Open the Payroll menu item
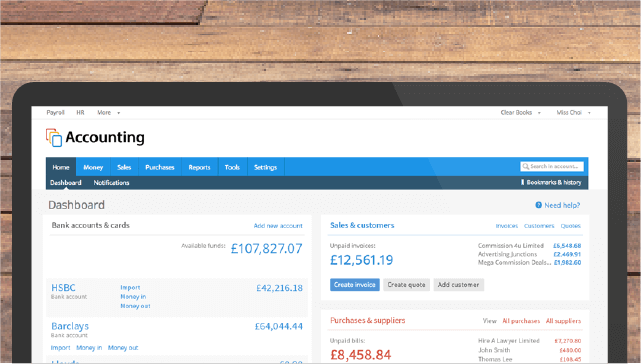641x364 pixels. (x=55, y=112)
